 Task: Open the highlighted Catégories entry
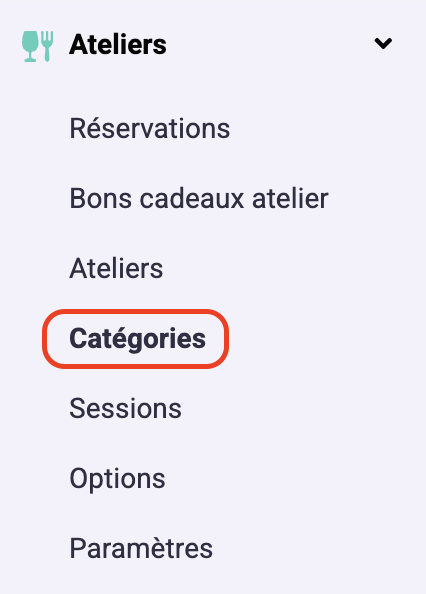(x=137, y=339)
